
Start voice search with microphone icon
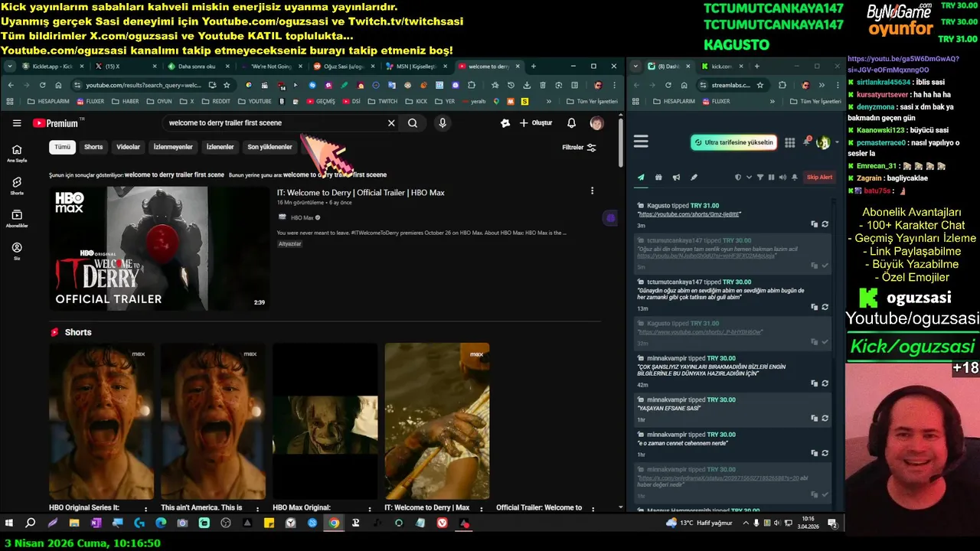click(x=443, y=123)
